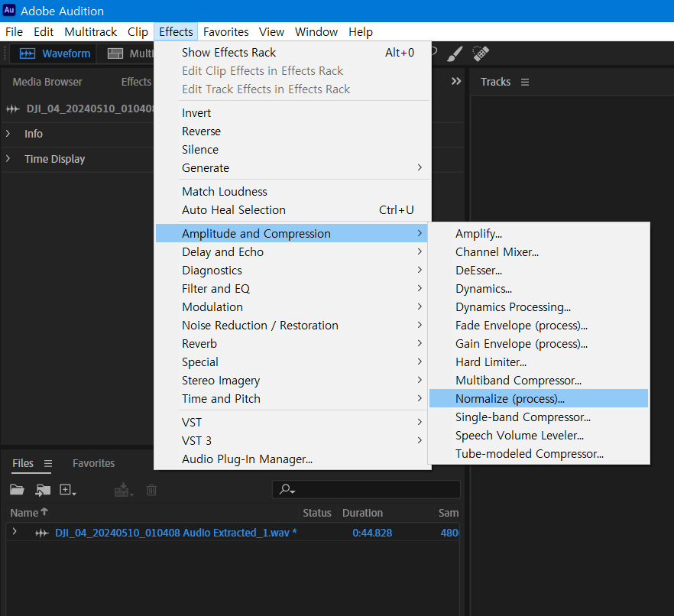Screen dimensions: 674x616
Task: Open the Tracks panel hamburger menu
Action: pyautogui.click(x=525, y=82)
